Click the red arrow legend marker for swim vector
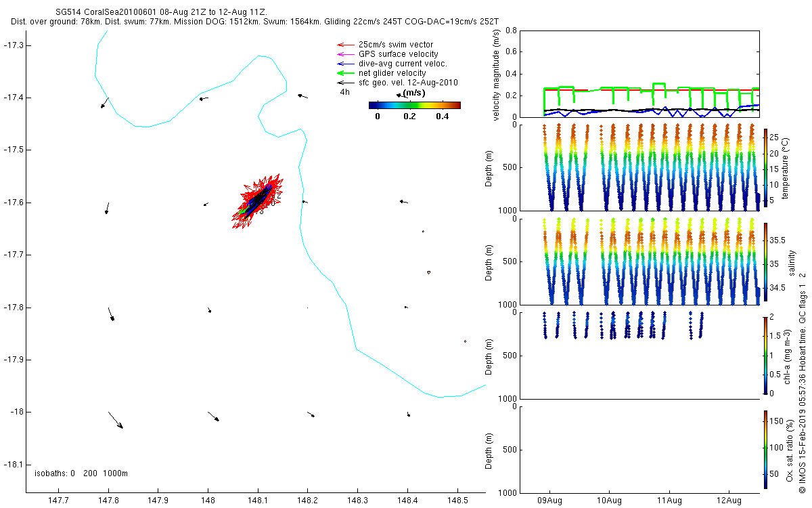Image resolution: width=812 pixels, height=508 pixels. pos(346,45)
